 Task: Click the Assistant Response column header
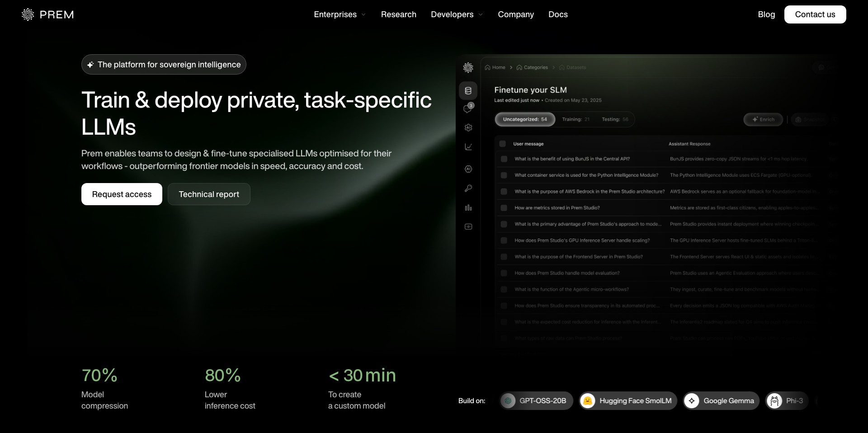point(689,144)
